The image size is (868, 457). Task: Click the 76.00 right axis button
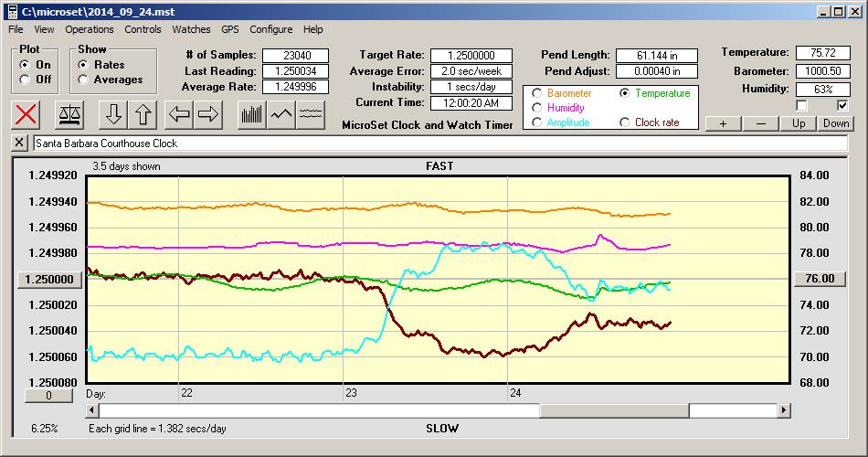[820, 279]
